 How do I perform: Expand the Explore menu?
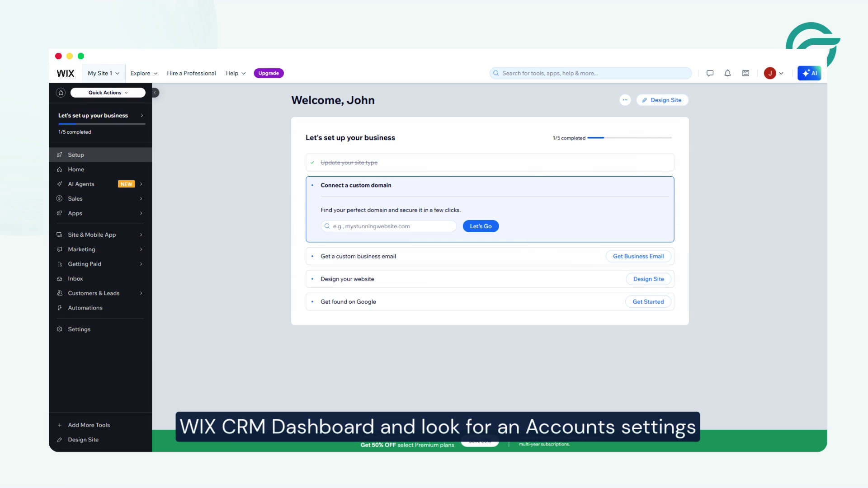144,73
